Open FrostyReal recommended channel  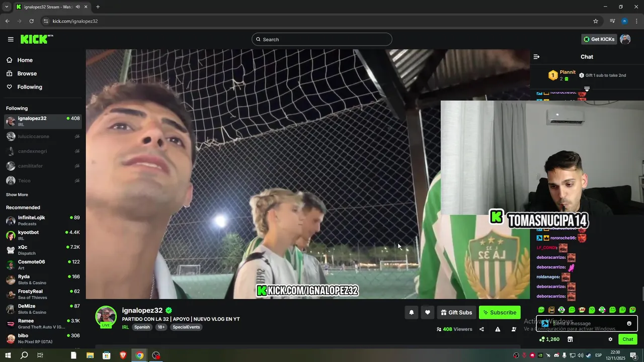43,294
